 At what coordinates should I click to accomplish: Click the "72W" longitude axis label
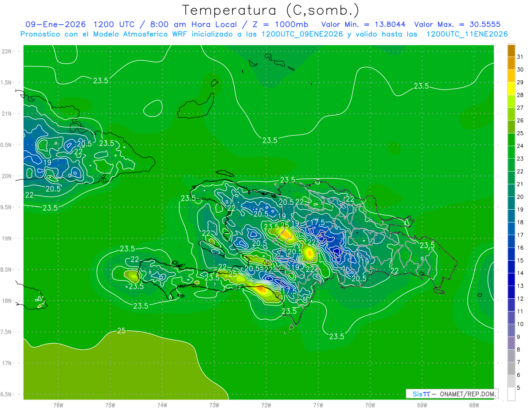pyautogui.click(x=266, y=405)
